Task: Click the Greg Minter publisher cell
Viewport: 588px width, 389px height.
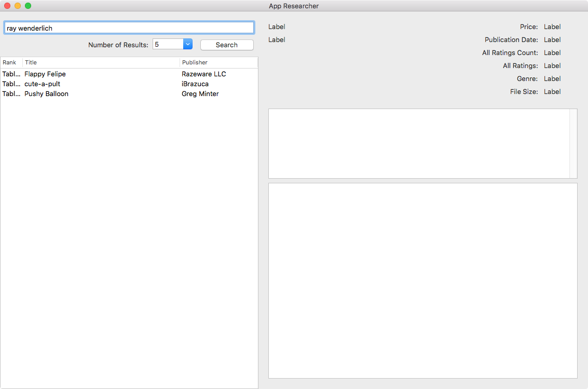Action: tap(200, 94)
